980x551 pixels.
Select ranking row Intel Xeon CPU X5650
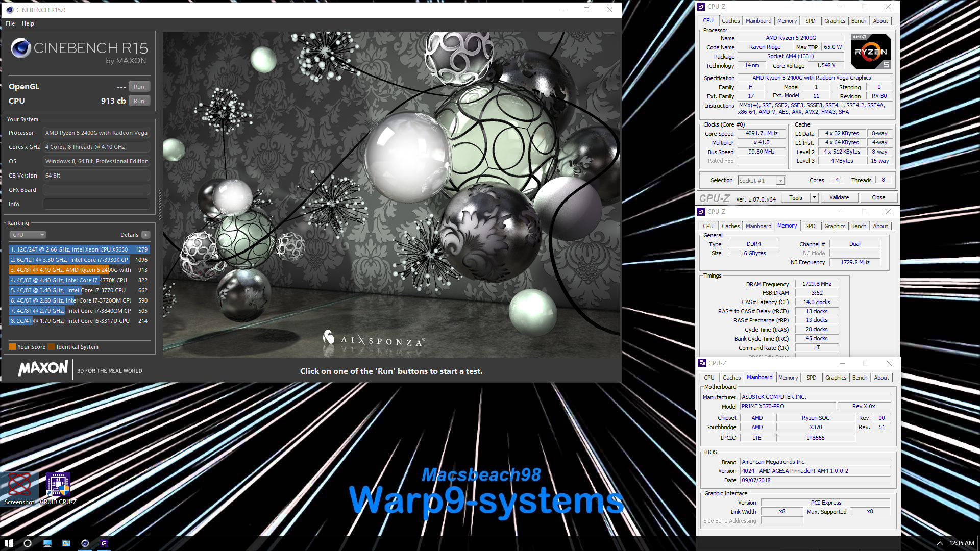[79, 249]
